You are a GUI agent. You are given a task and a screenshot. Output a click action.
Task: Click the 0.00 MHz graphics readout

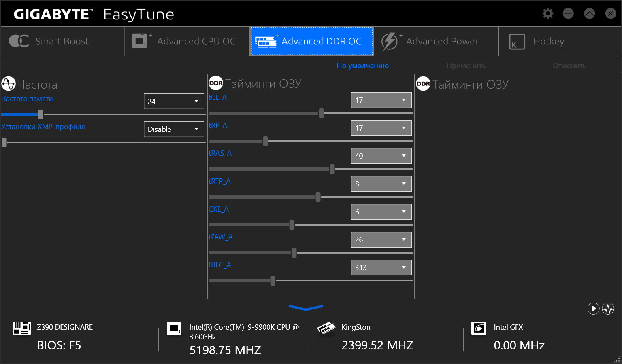pyautogui.click(x=519, y=345)
